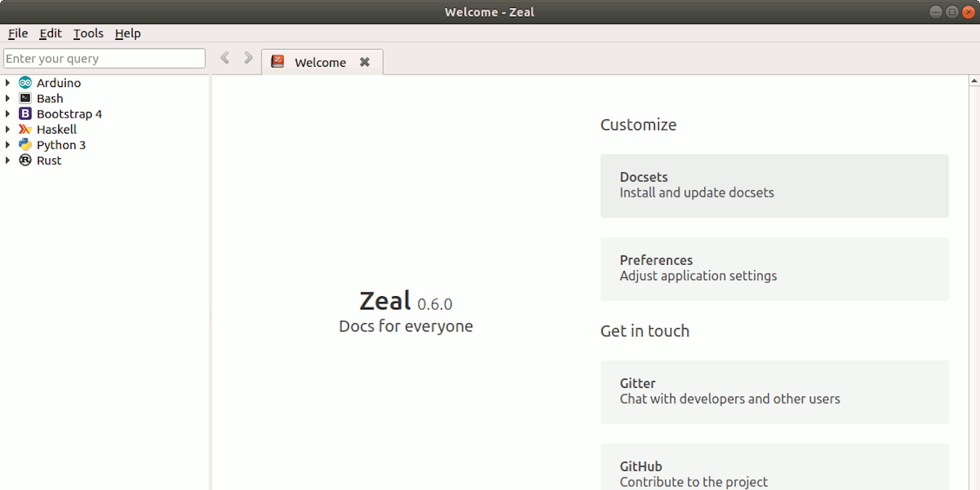The height and width of the screenshot is (490, 980).
Task: Click the Zeal icon on the Welcome tab
Action: [x=278, y=62]
